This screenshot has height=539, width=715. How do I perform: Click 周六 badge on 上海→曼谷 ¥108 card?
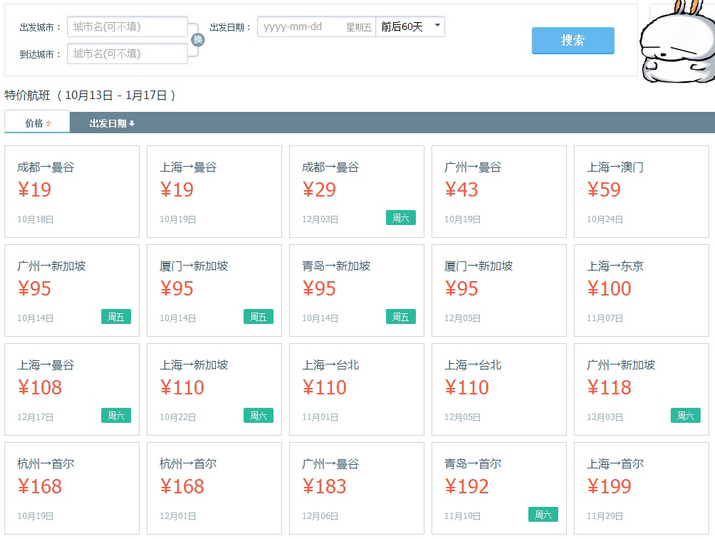[x=116, y=416]
